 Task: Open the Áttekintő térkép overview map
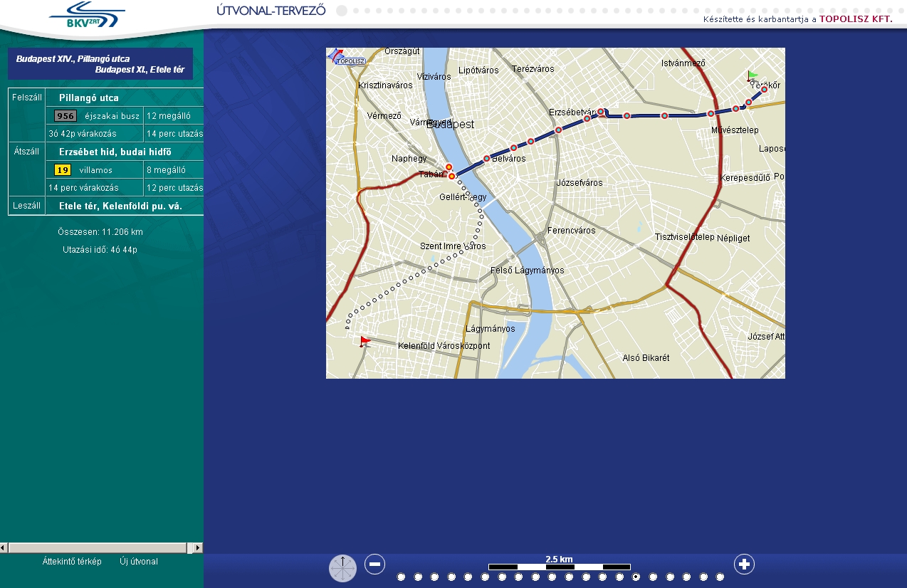click(72, 562)
